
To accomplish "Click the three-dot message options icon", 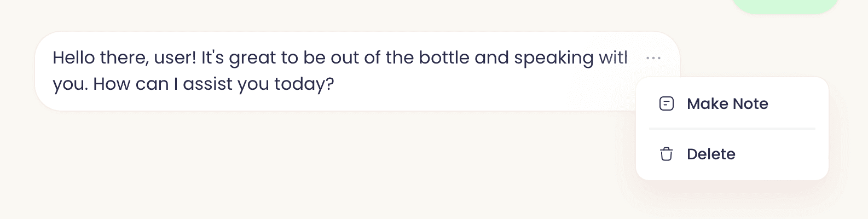I will coord(653,57).
